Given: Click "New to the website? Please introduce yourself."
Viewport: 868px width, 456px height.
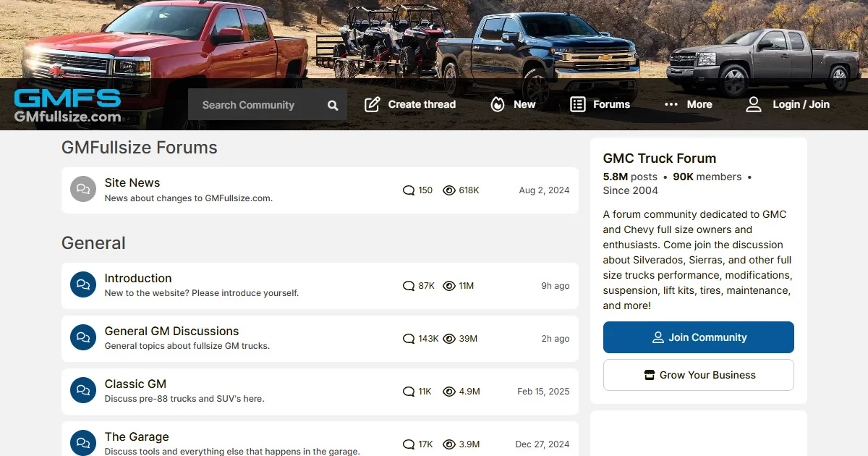Looking at the screenshot, I should (202, 294).
